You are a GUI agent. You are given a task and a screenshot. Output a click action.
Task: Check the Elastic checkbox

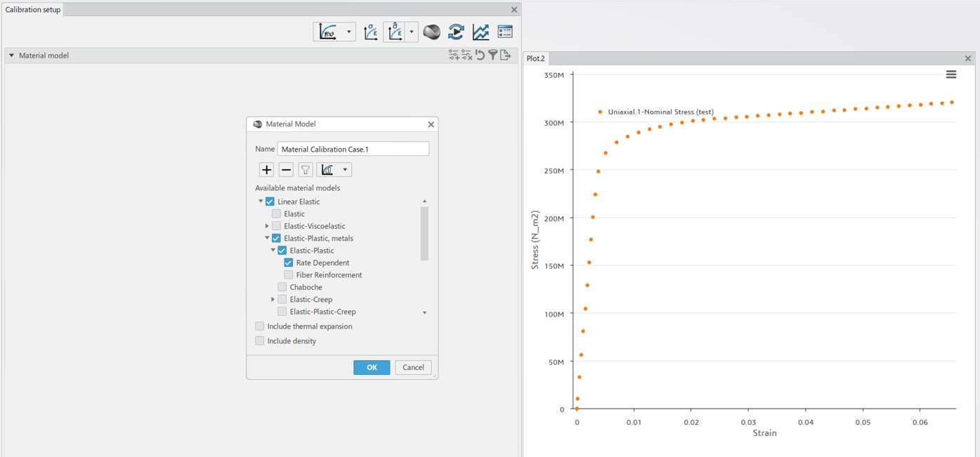point(276,213)
